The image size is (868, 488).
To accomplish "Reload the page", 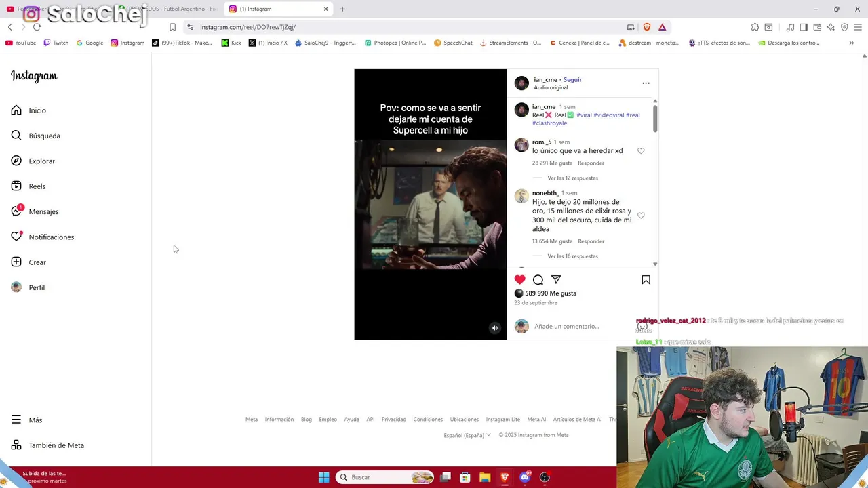I will 37,27.
